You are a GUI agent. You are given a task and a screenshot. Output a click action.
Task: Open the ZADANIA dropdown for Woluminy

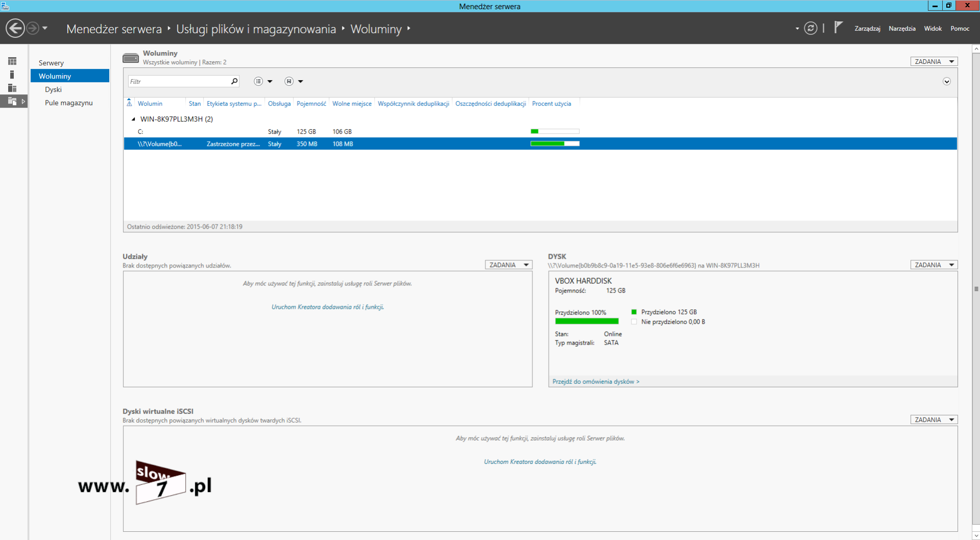coord(934,61)
